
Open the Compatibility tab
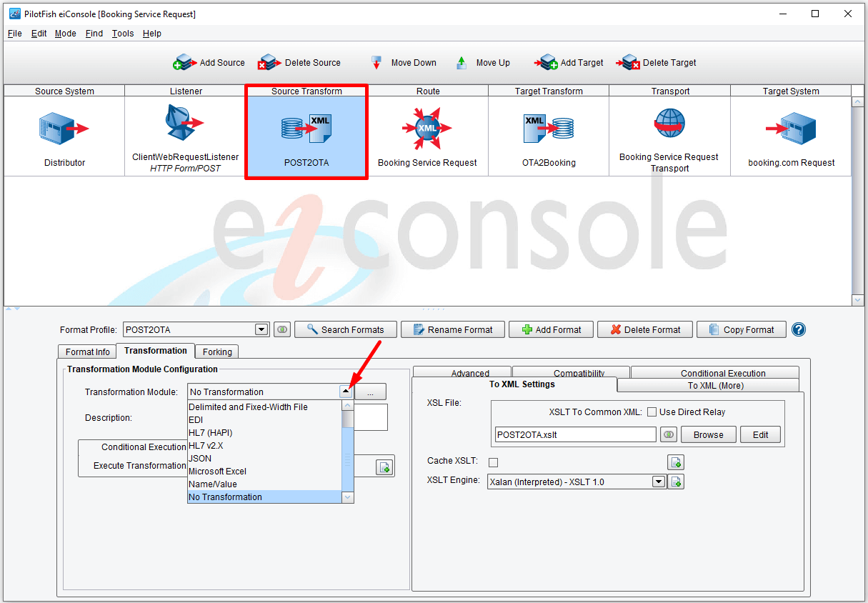point(572,372)
